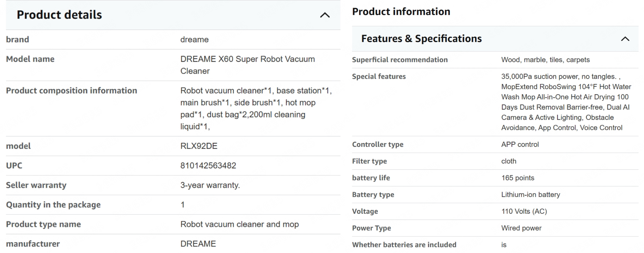Click the 'Special features' label

(x=379, y=76)
